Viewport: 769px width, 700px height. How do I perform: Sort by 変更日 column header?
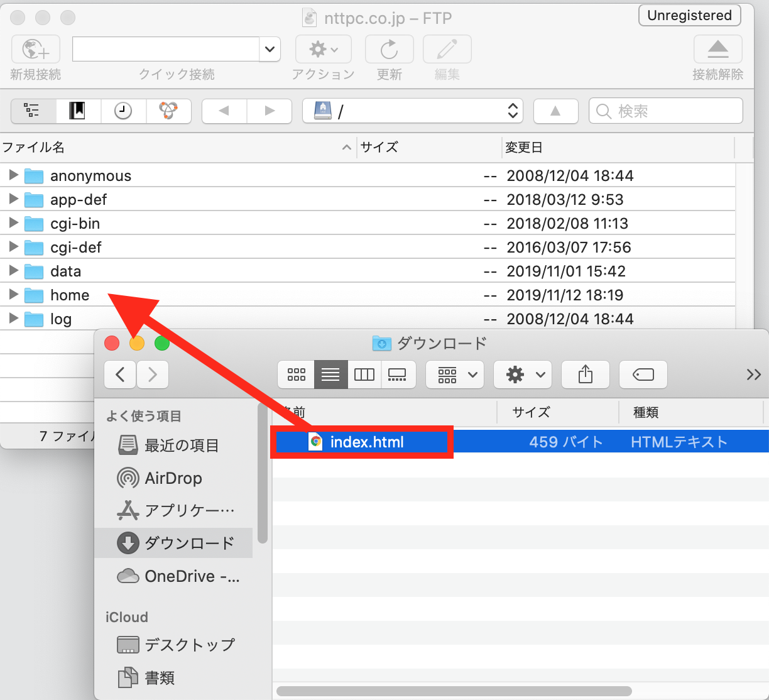tap(618, 148)
